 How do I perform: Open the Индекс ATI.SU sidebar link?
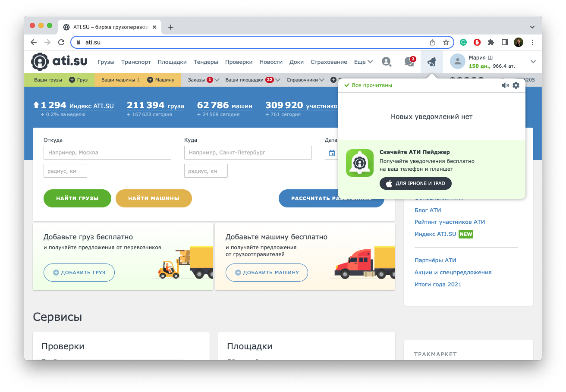435,234
